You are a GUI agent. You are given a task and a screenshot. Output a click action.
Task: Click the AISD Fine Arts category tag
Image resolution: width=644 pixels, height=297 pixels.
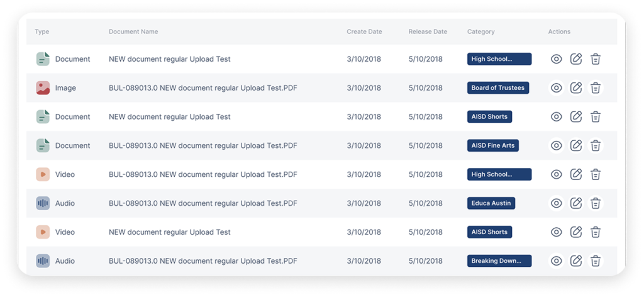[492, 145]
